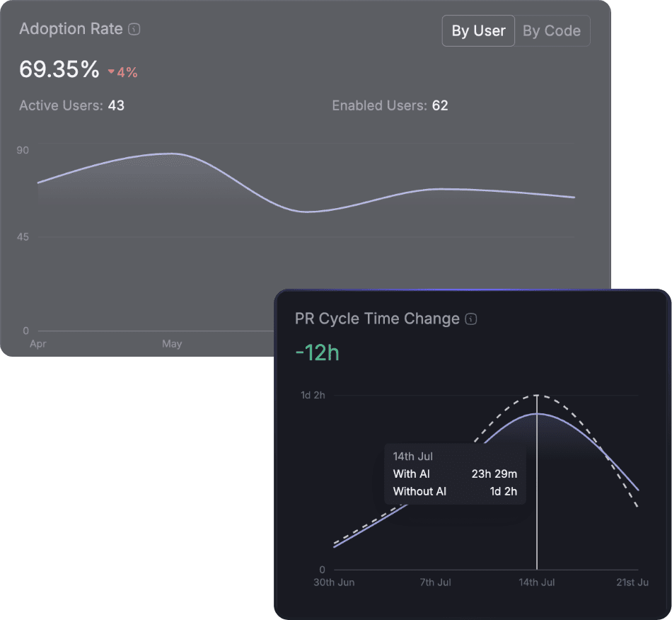Click the 69.35% adoption rate value
672x620 pixels.
point(59,69)
